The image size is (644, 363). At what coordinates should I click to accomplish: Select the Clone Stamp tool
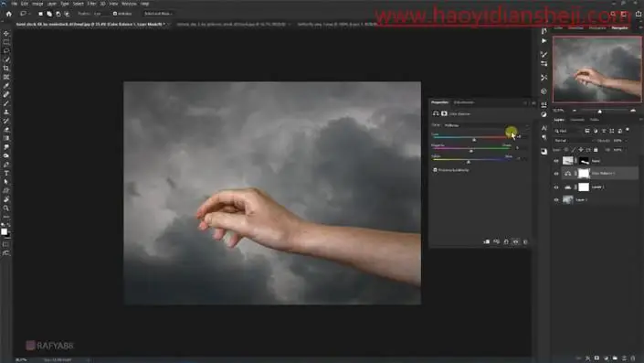coord(6,112)
